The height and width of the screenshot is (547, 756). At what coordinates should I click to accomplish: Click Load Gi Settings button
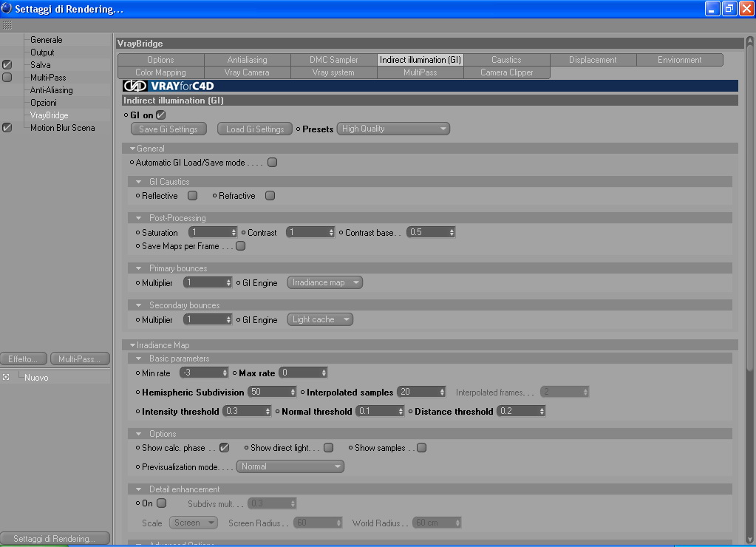click(x=254, y=129)
